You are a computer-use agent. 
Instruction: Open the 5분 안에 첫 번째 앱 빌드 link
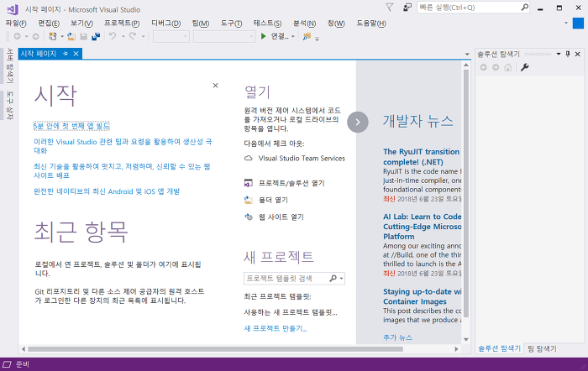(71, 126)
